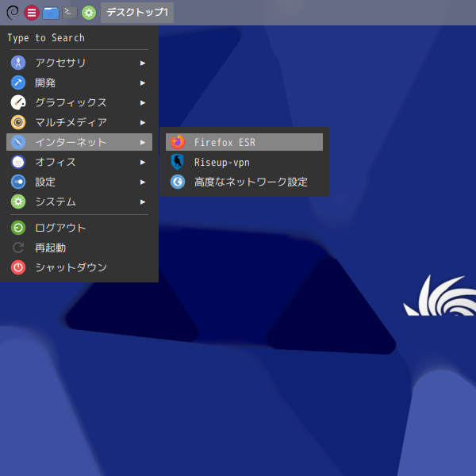Click the アクセサリ compass icon
This screenshot has width=476, height=476.
[18, 63]
